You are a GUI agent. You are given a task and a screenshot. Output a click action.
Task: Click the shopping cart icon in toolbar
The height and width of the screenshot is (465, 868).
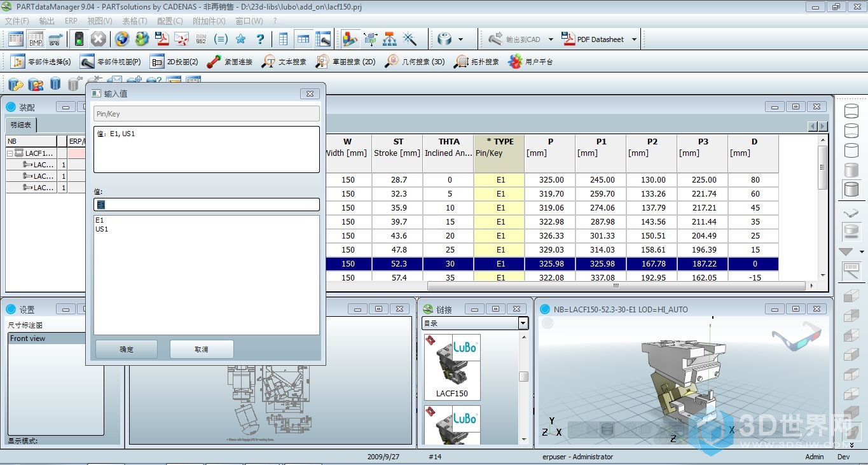55,39
